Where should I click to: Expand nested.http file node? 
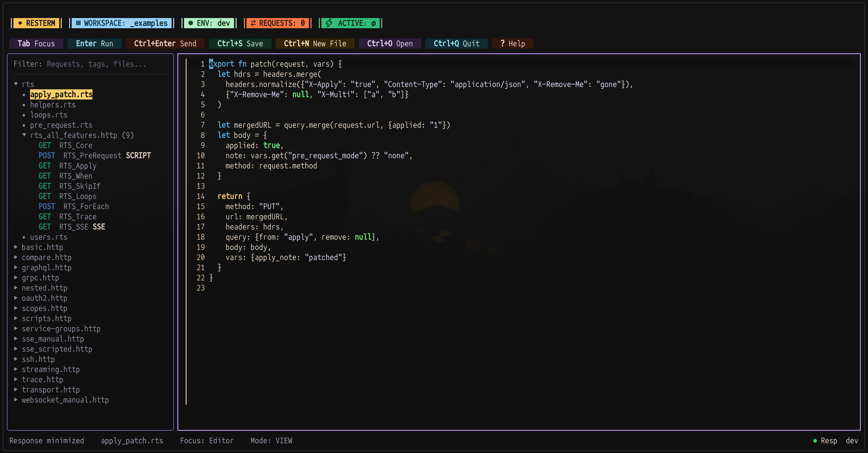[x=16, y=288]
